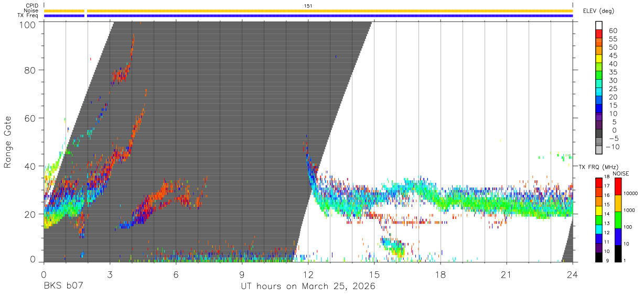Click black bottom segment of TX FRQ bar
644x297 pixels.
pos(599,256)
